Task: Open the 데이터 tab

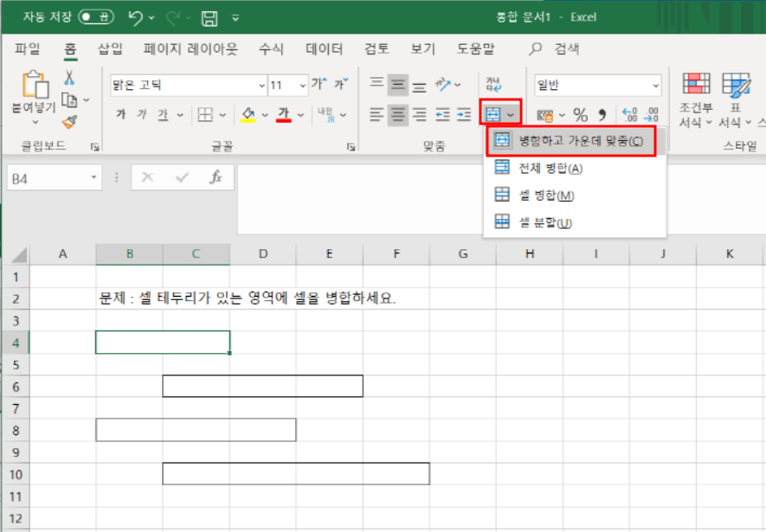Action: 324,48
